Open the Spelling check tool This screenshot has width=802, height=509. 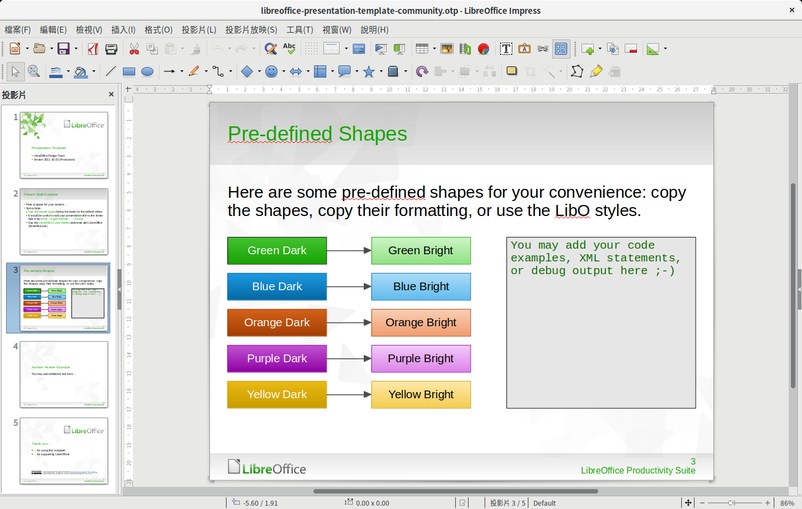click(x=289, y=48)
